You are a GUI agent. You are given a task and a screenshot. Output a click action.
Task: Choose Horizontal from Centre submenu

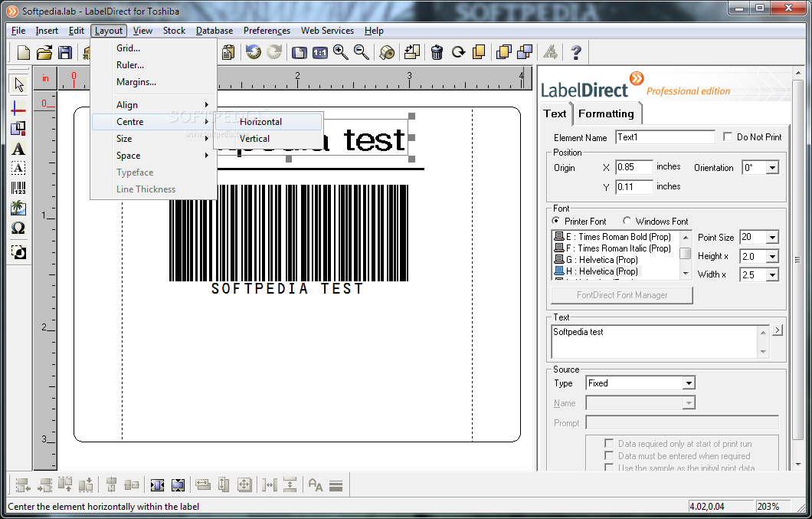click(x=268, y=122)
